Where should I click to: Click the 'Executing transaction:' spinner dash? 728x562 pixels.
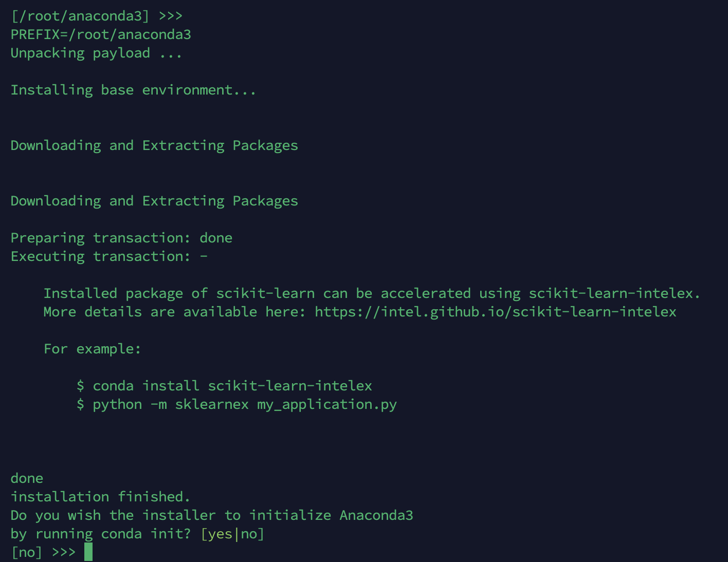pos(204,256)
